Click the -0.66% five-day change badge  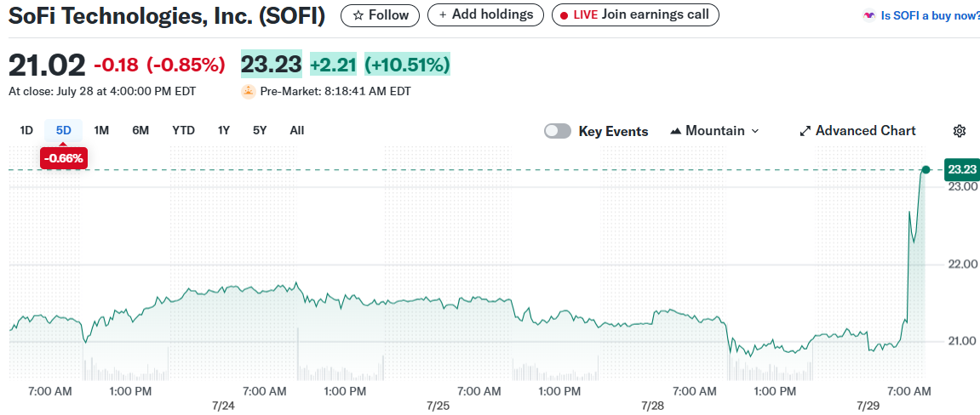point(64,158)
